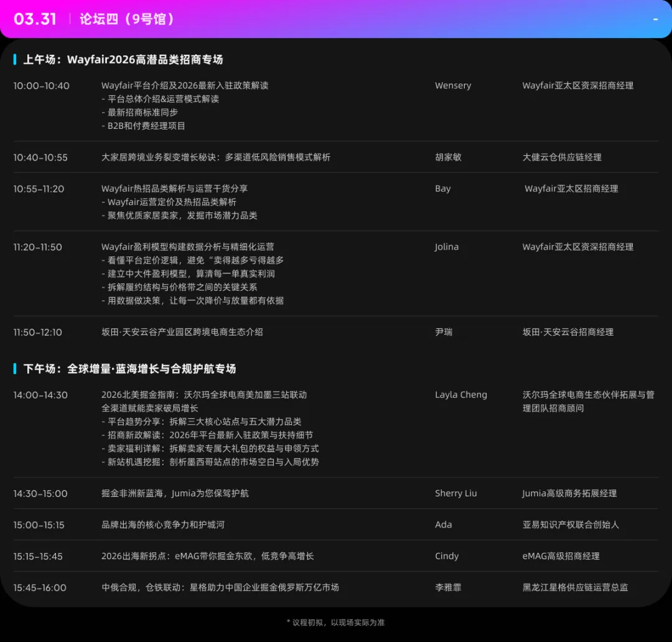Click title Jumia高级商务拓展经理
Image resolution: width=672 pixels, height=642 pixels.
tap(569, 493)
